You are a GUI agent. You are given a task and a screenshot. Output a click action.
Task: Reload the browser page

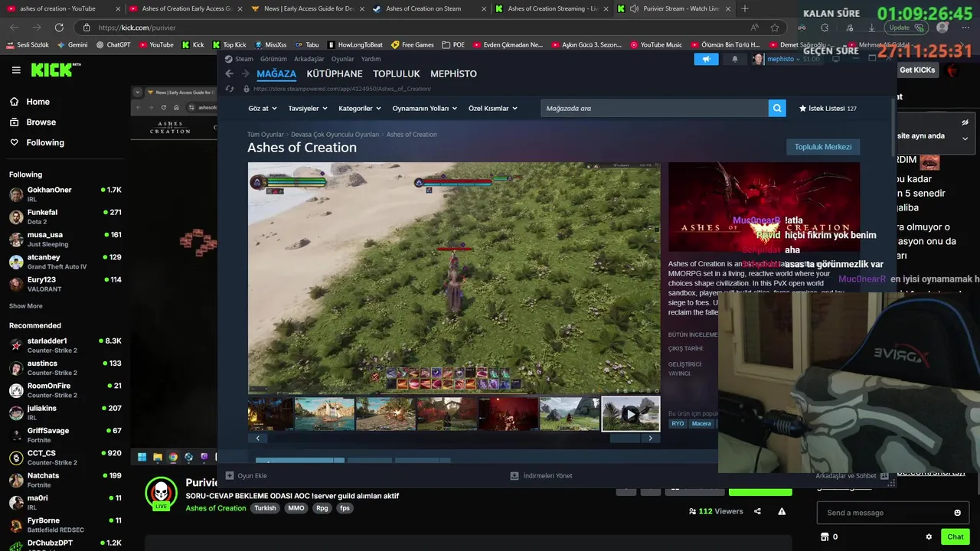pos(59,28)
